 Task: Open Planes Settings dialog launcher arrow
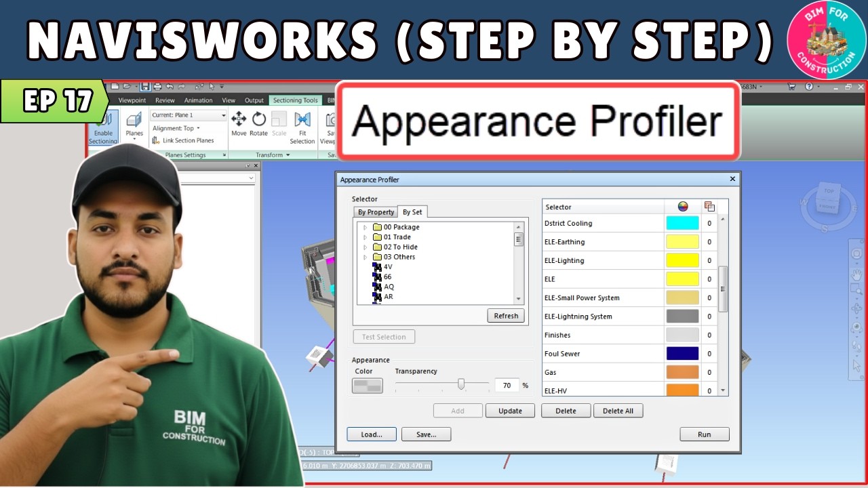(224, 155)
